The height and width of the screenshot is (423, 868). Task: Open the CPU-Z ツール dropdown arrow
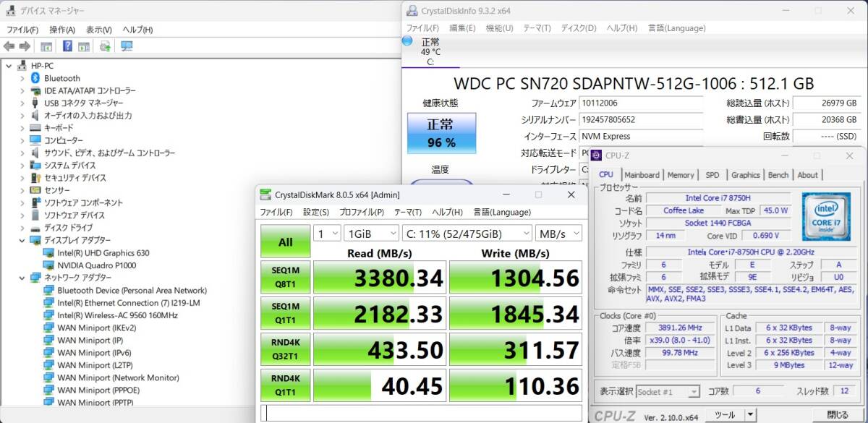tap(751, 414)
